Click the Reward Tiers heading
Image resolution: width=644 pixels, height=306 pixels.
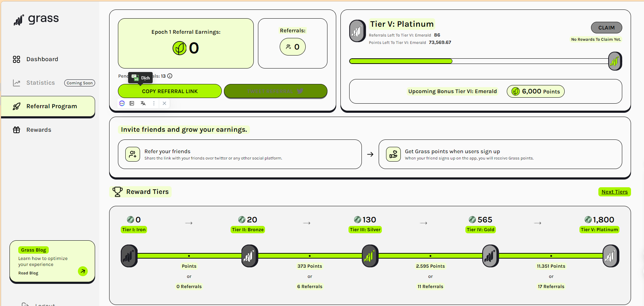147,192
